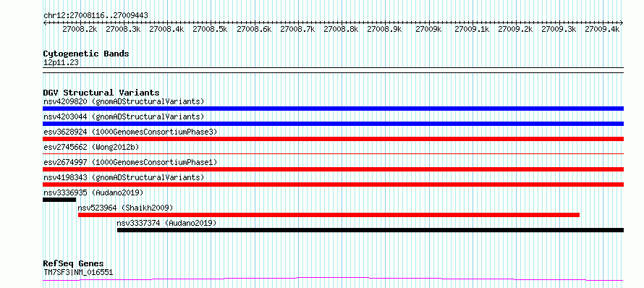644x288 pixels.
Task: Select the red bar under nsv4198343
Action: (333, 185)
